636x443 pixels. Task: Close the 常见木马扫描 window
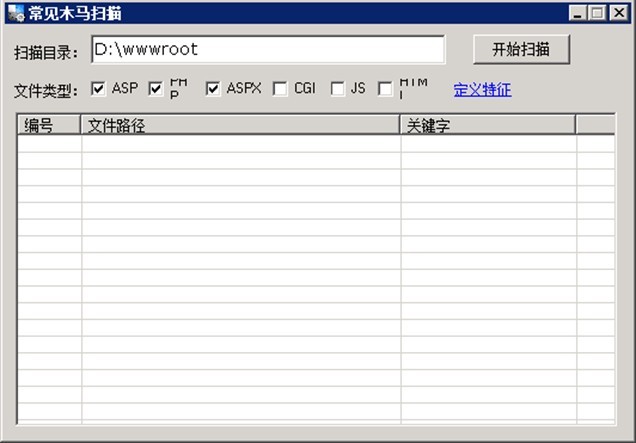tap(615, 13)
